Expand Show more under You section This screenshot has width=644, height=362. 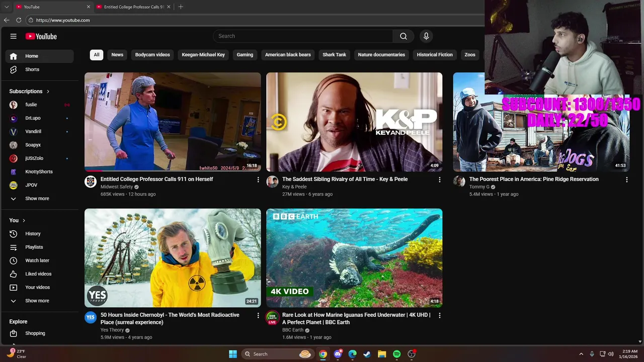[39, 301]
